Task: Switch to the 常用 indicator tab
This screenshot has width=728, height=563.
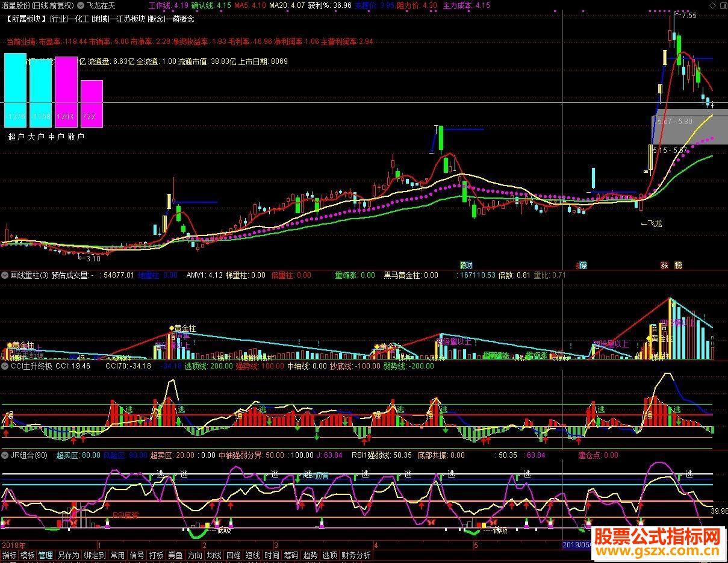Action: (x=117, y=556)
